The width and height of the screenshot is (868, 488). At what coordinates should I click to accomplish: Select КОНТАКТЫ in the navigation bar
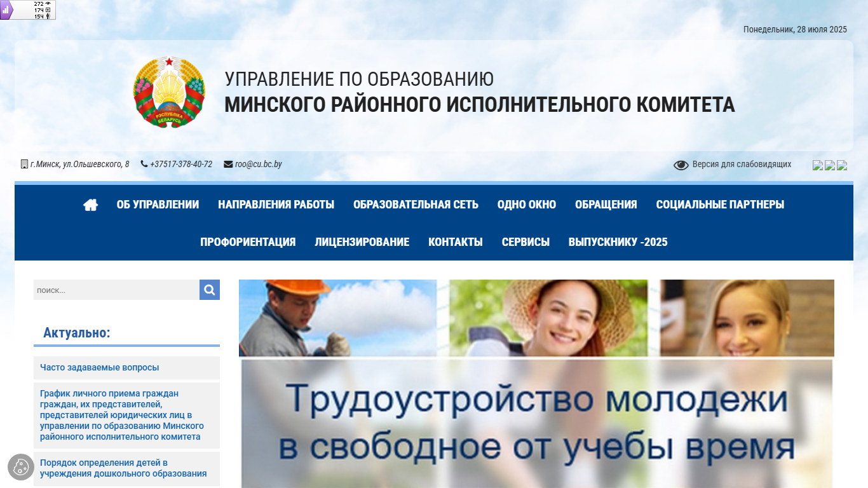[x=456, y=242]
